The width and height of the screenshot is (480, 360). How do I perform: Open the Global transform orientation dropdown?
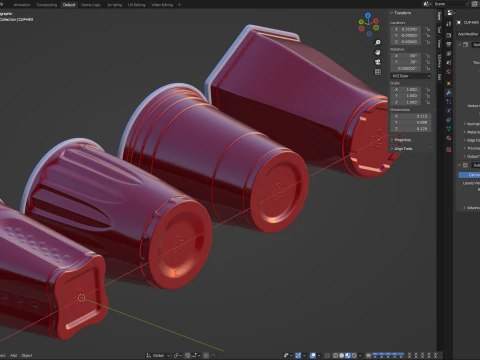pyautogui.click(x=158, y=355)
